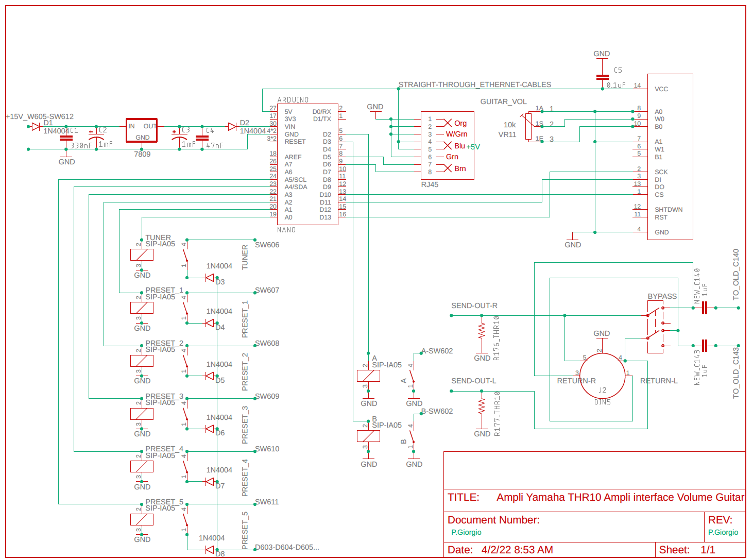The image size is (753, 560).
Task: Select the TO_OLD_C140 vertical label
Action: (x=736, y=275)
